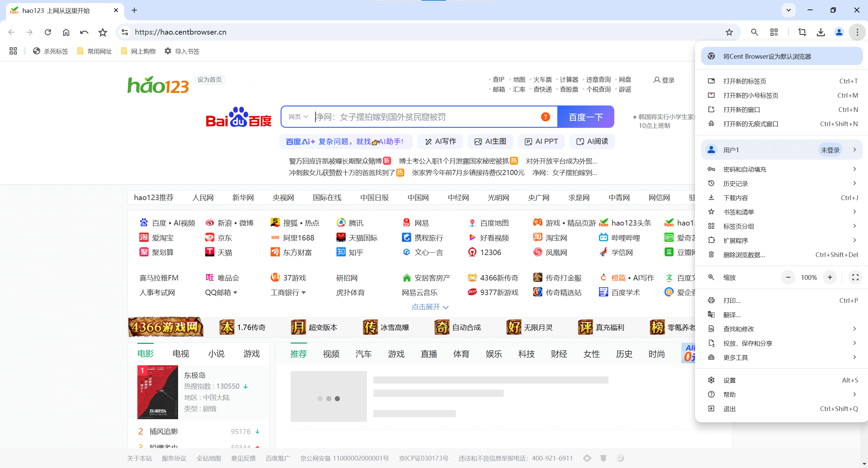
Task: Click the undo closed tab icon
Action: (x=84, y=32)
